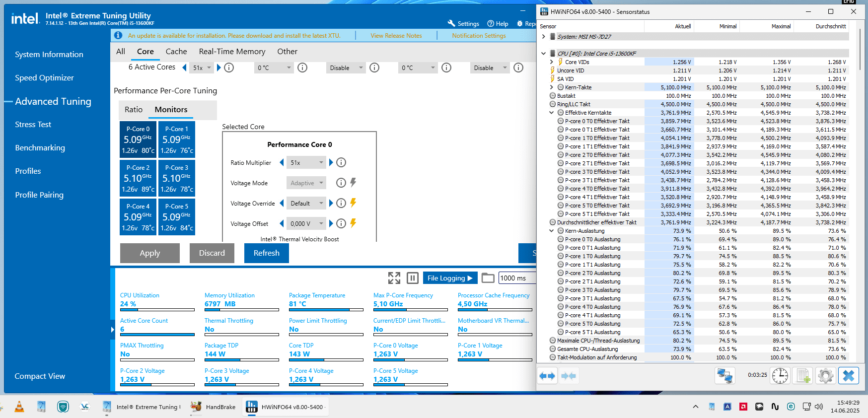Open the XTU log folder icon
The height and width of the screenshot is (418, 868).
(x=488, y=278)
